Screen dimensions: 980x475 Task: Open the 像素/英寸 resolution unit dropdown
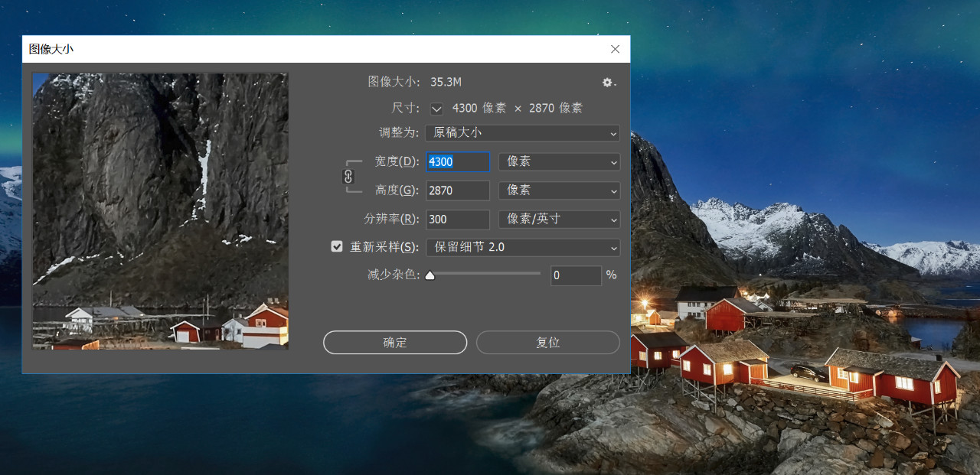coord(559,220)
